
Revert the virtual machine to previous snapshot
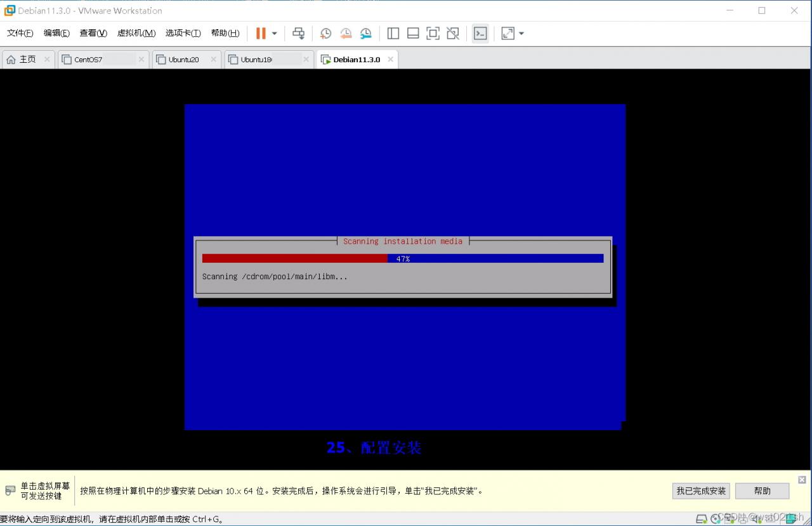point(346,34)
